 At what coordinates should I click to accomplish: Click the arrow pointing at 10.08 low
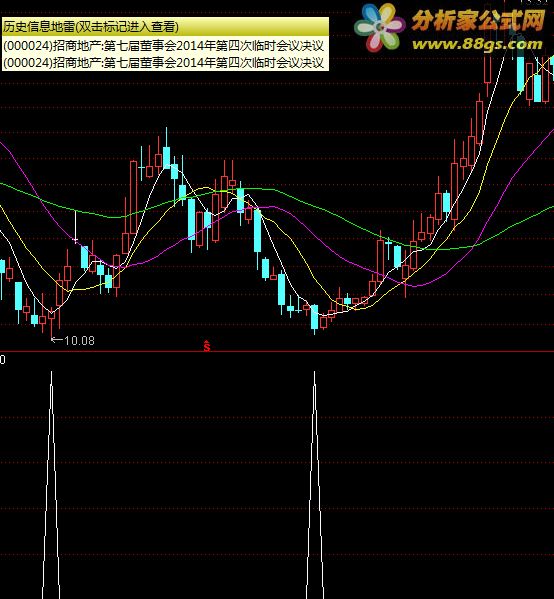57,339
